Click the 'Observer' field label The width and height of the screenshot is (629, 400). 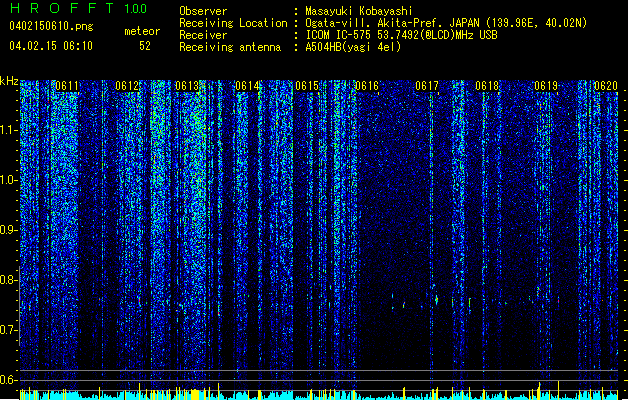point(203,11)
